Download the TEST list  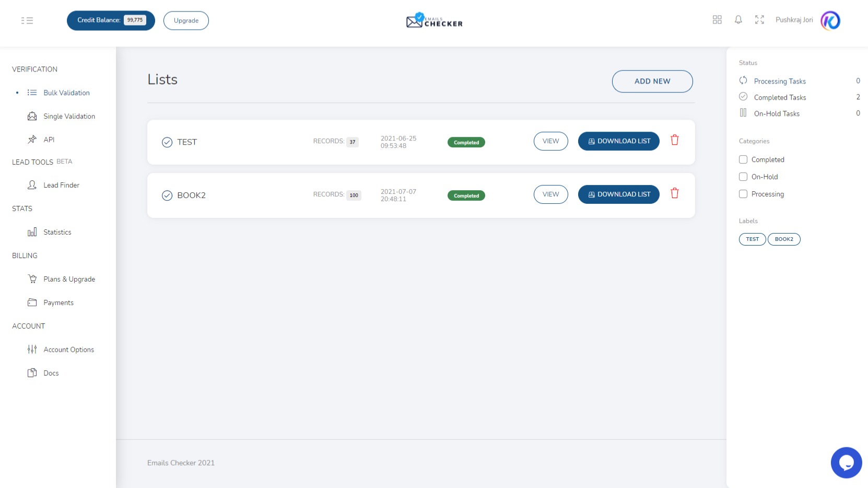coord(618,141)
